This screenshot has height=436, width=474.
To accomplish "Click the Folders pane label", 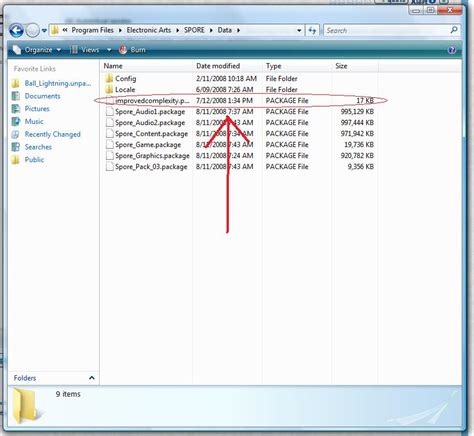I will click(25, 378).
